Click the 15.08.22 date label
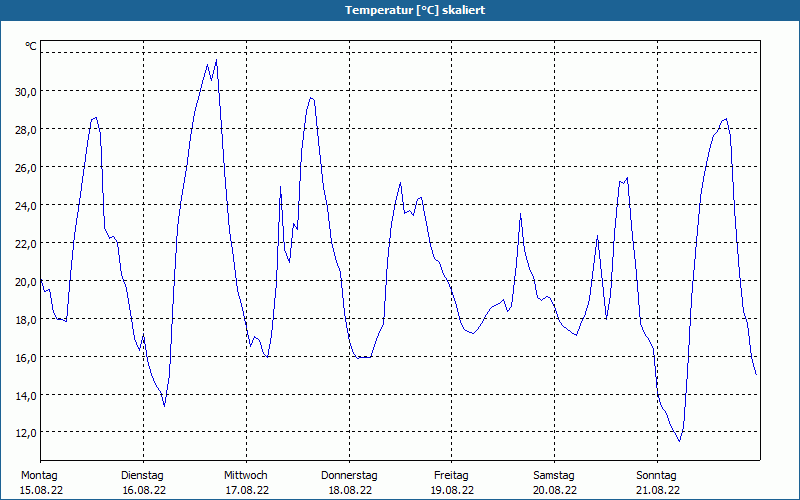800x500 pixels. pos(41,490)
